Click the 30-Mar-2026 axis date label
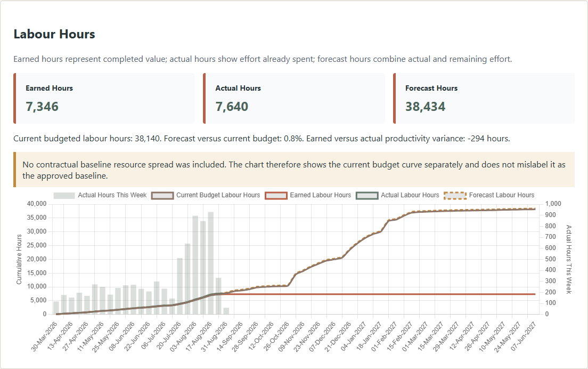This screenshot has height=369, width=588. tap(45, 336)
